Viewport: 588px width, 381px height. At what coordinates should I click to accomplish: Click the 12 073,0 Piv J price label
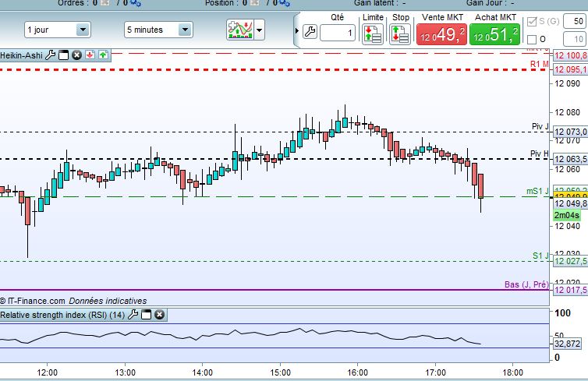(x=570, y=132)
